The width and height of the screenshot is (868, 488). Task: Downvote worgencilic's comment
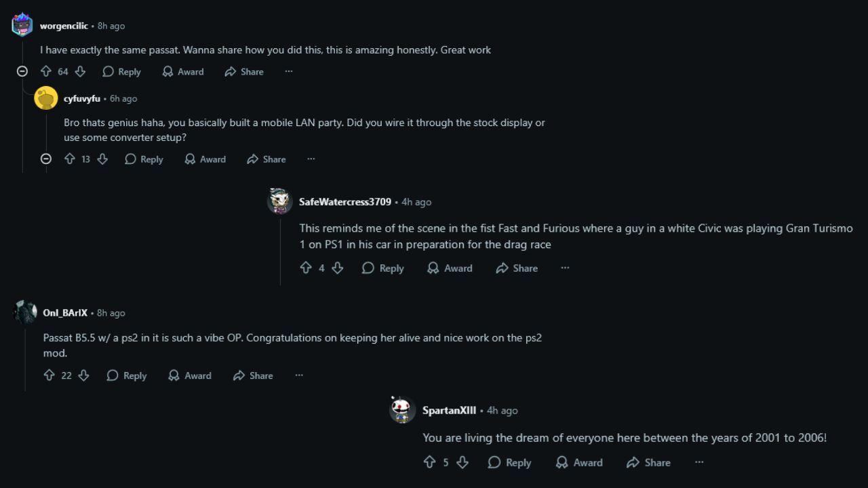(x=80, y=71)
